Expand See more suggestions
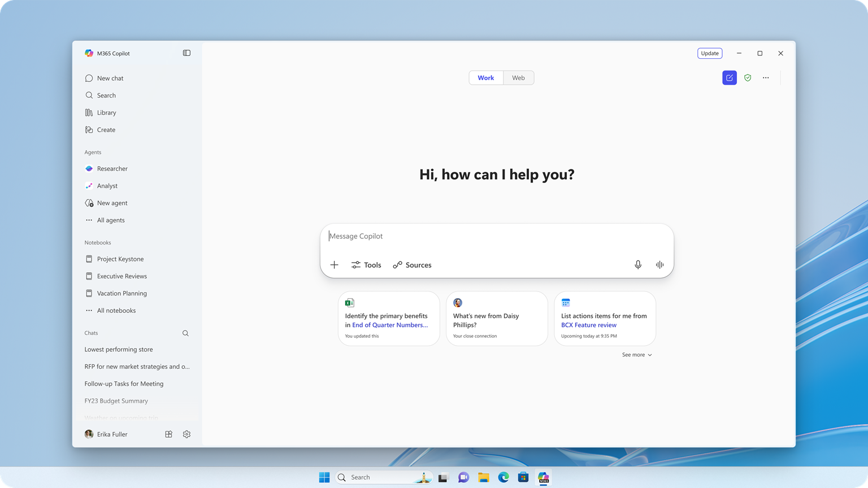Viewport: 868px width, 488px height. (x=636, y=355)
